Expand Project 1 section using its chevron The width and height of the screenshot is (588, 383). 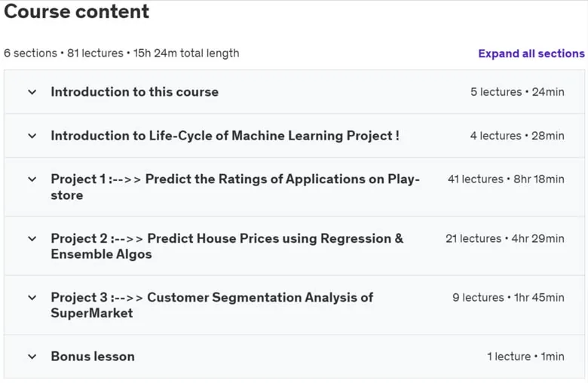[32, 179]
